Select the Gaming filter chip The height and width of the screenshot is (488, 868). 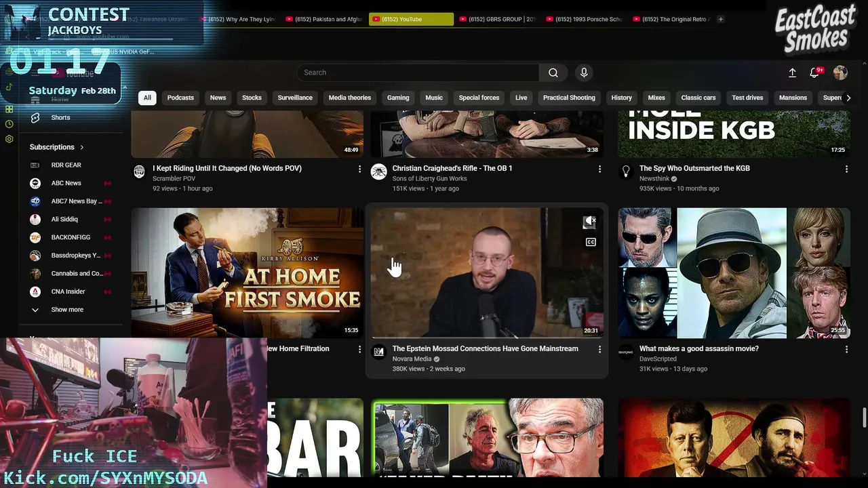398,98
